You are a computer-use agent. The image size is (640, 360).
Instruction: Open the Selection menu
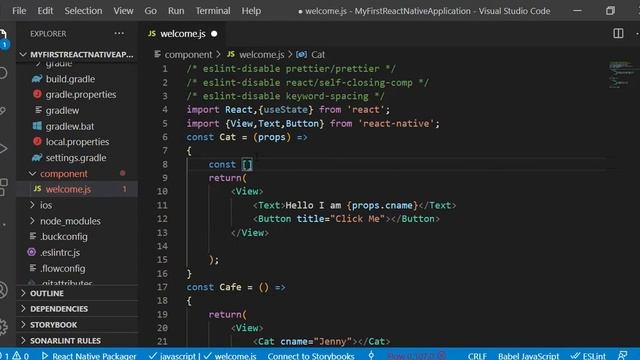(83, 11)
